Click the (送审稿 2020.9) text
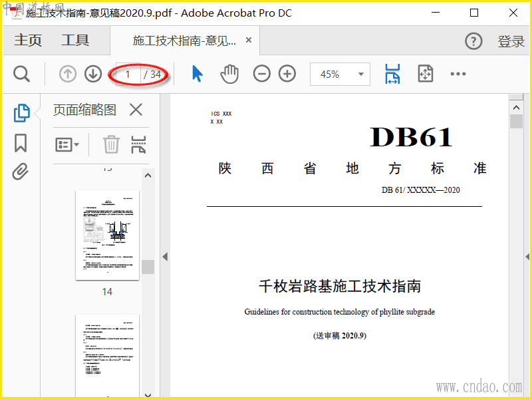 (340, 336)
